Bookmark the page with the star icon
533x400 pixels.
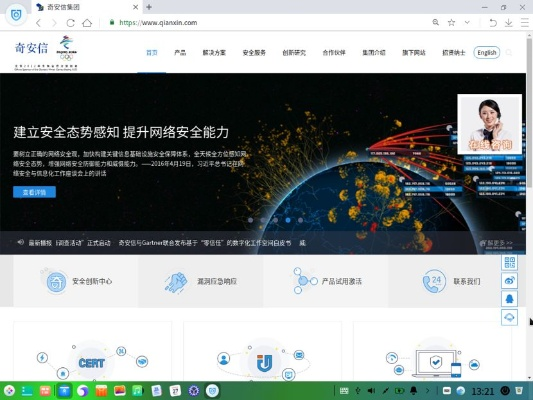coord(451,23)
